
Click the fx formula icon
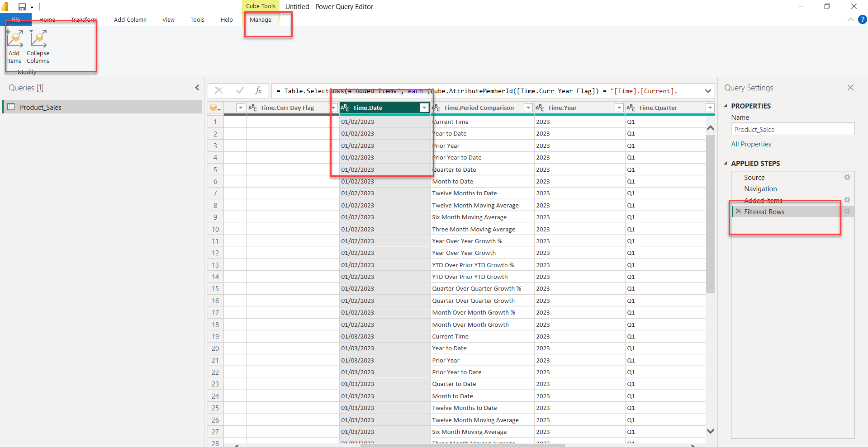coord(258,91)
